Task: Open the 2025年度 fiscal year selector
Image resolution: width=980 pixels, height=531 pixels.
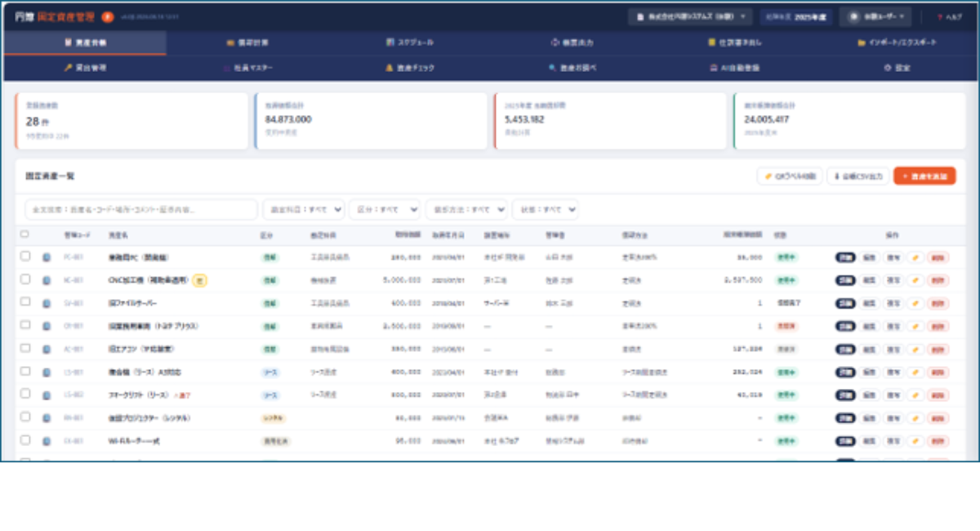Action: 796,16
